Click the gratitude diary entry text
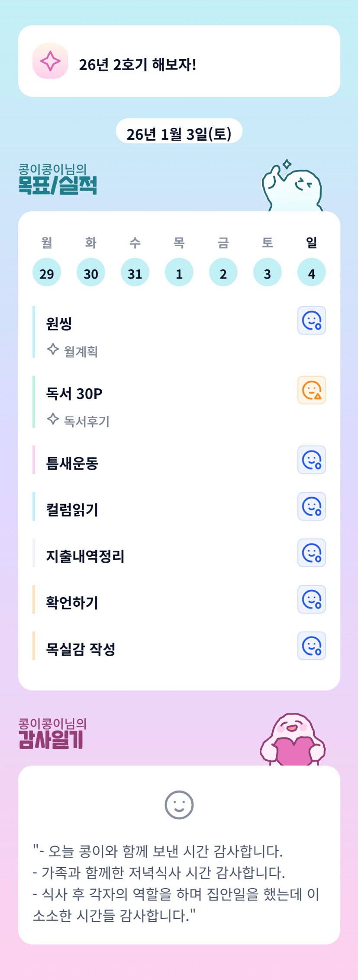Viewport: 358px width, 980px height. click(176, 883)
